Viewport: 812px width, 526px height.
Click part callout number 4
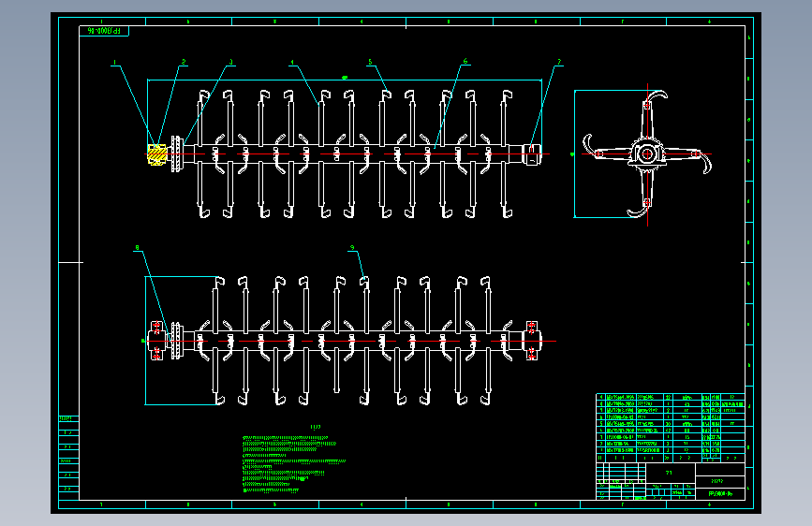(292, 63)
